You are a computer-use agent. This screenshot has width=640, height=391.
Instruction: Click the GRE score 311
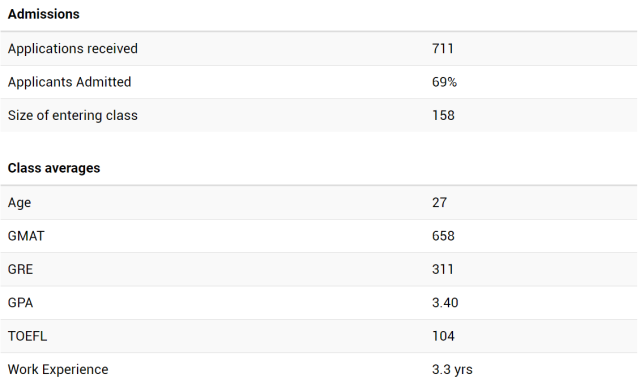(443, 269)
